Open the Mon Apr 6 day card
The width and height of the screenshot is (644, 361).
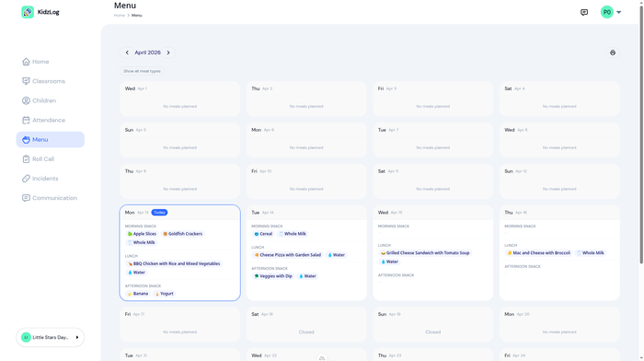[x=306, y=140]
